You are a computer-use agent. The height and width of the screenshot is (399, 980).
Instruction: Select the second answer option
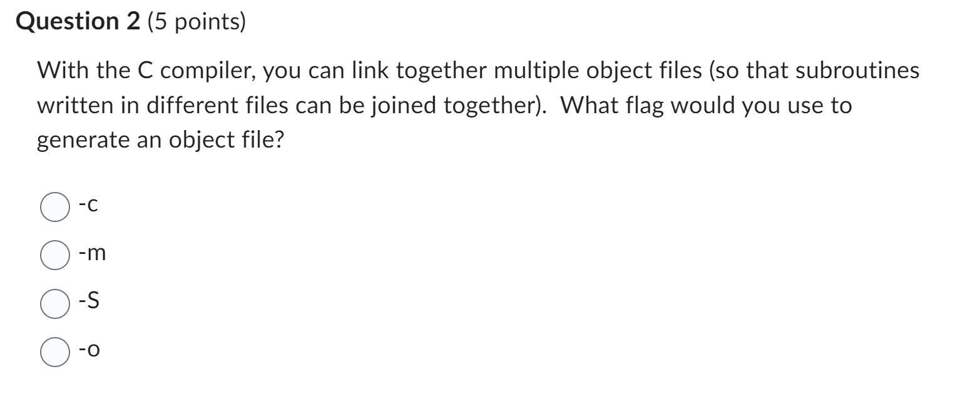pyautogui.click(x=55, y=255)
